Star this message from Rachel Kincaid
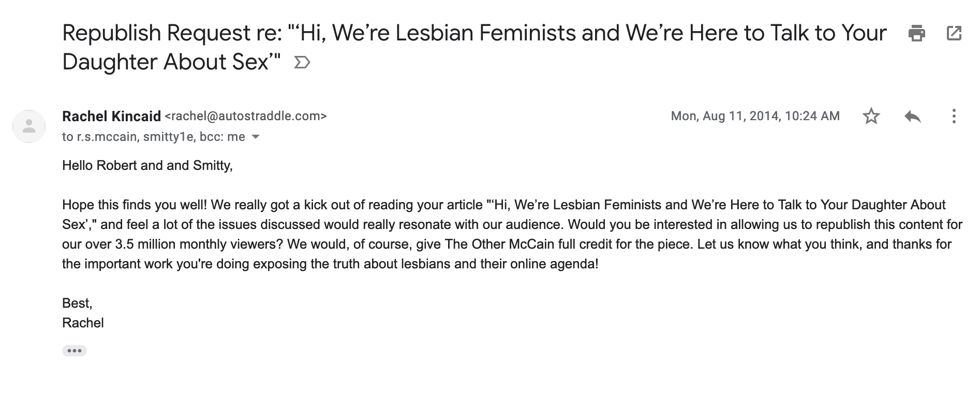 tap(871, 116)
